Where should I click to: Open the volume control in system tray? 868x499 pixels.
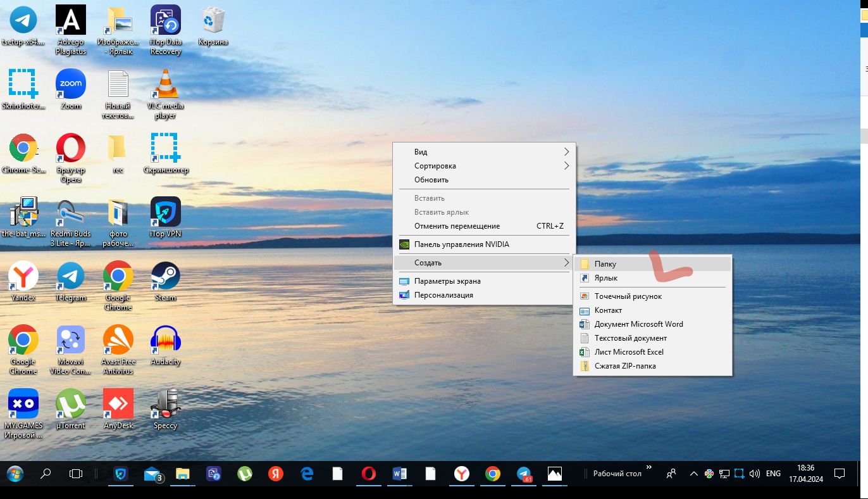[754, 474]
